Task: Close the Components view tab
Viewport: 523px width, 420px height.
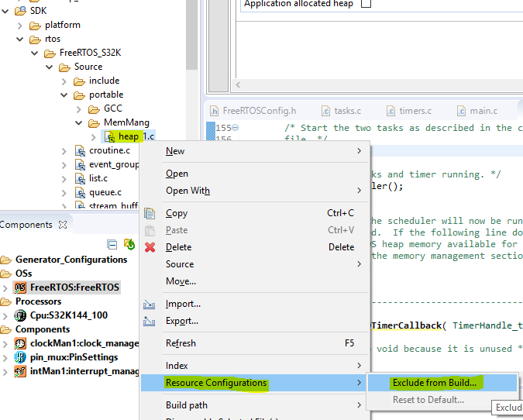Action: [x=63, y=225]
